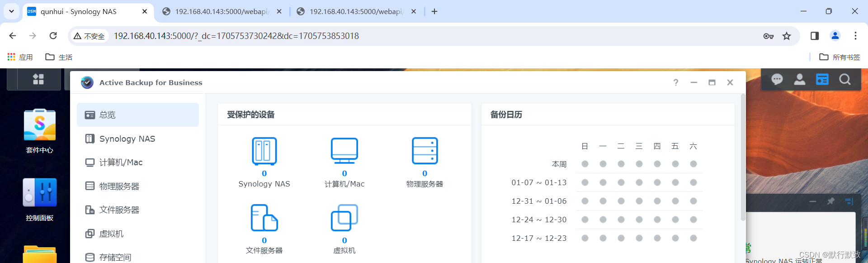Image resolution: width=868 pixels, height=263 pixels.
Task: Open DSM search magnifier icon
Action: pyautogui.click(x=845, y=80)
